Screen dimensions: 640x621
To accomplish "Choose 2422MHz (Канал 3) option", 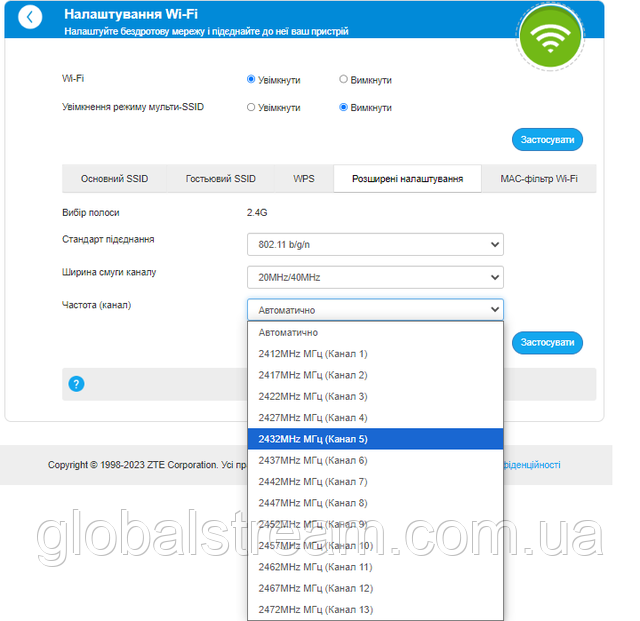I will pyautogui.click(x=375, y=396).
